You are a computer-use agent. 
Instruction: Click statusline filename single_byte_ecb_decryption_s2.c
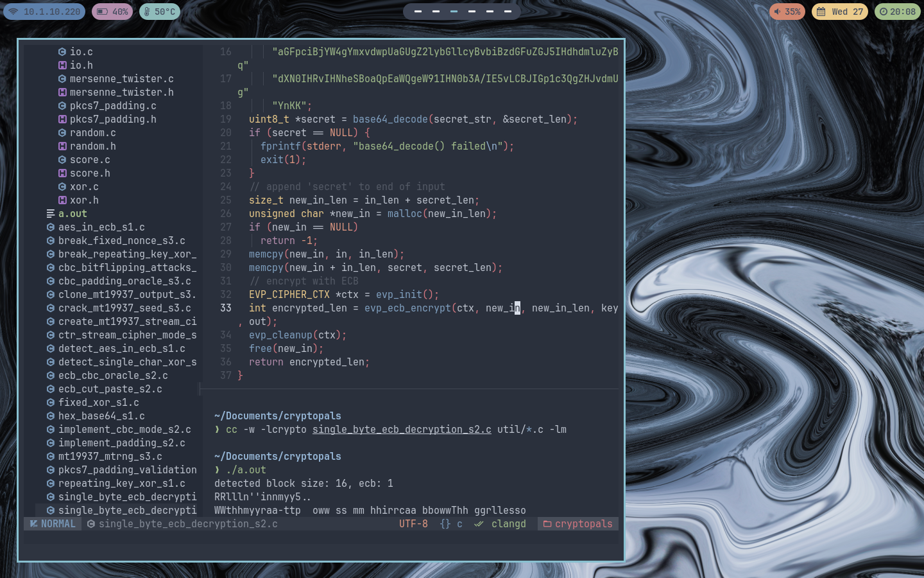pyautogui.click(x=188, y=524)
